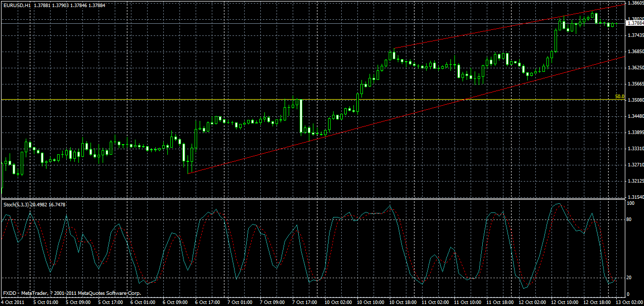644x306 pixels.
Task: Click the 20 level on Stochastic scale
Action: point(628,277)
